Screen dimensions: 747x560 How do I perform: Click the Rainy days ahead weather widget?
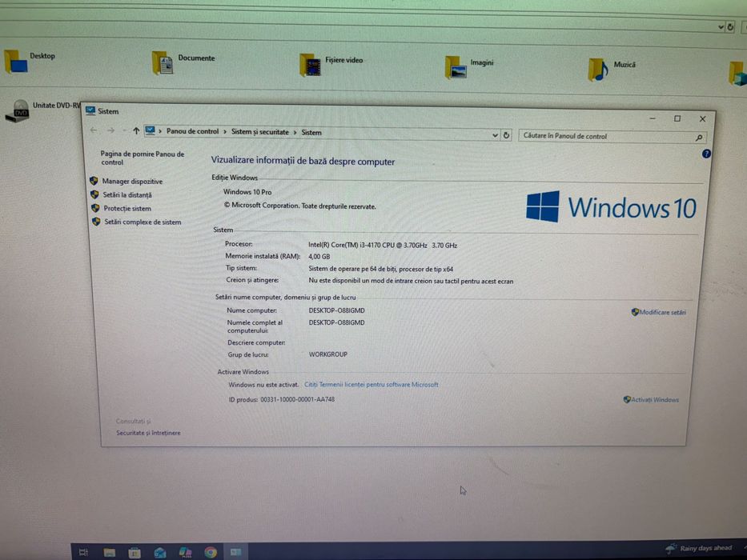coord(699,549)
